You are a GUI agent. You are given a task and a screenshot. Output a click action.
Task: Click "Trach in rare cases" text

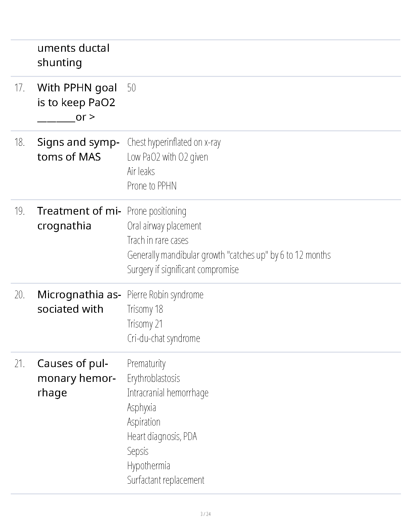[157, 240]
